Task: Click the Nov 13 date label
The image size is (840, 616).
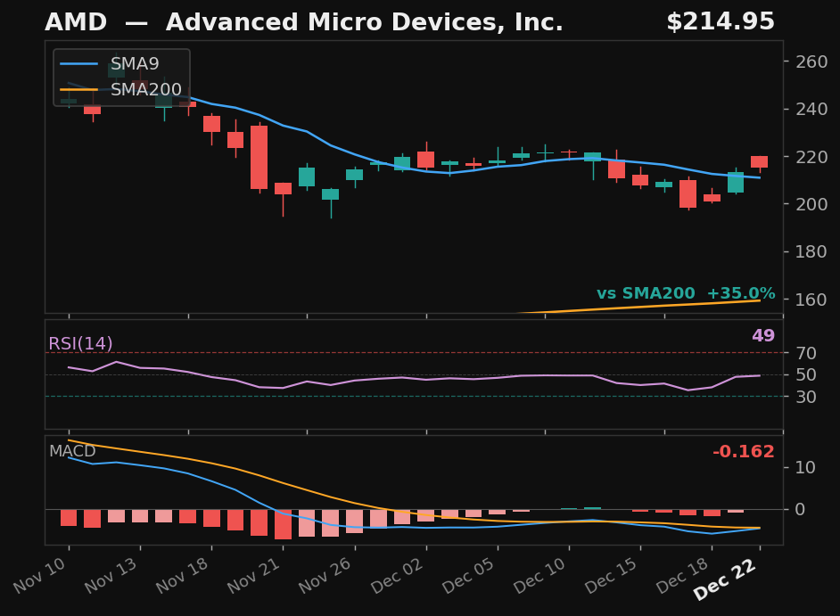Action: coord(111,575)
